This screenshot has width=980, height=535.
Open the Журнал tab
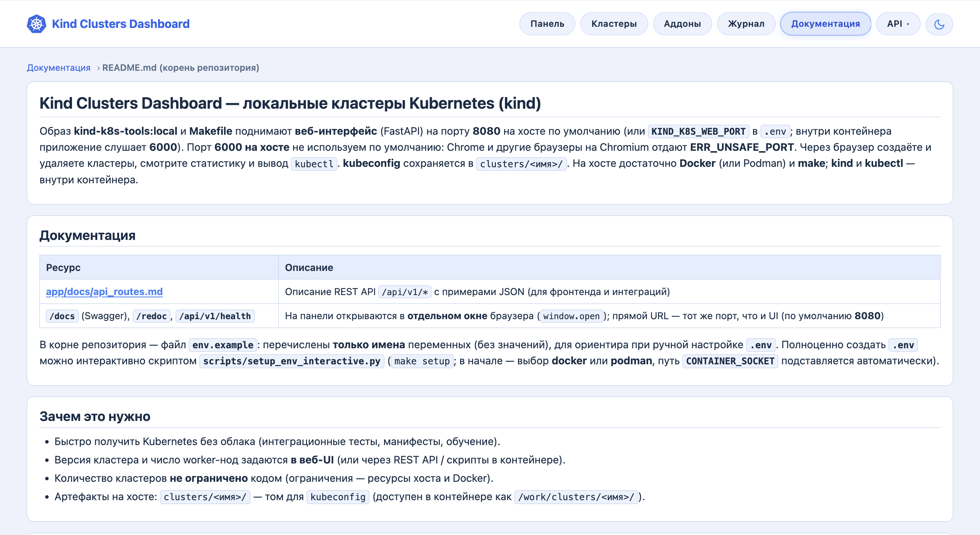pyautogui.click(x=746, y=24)
